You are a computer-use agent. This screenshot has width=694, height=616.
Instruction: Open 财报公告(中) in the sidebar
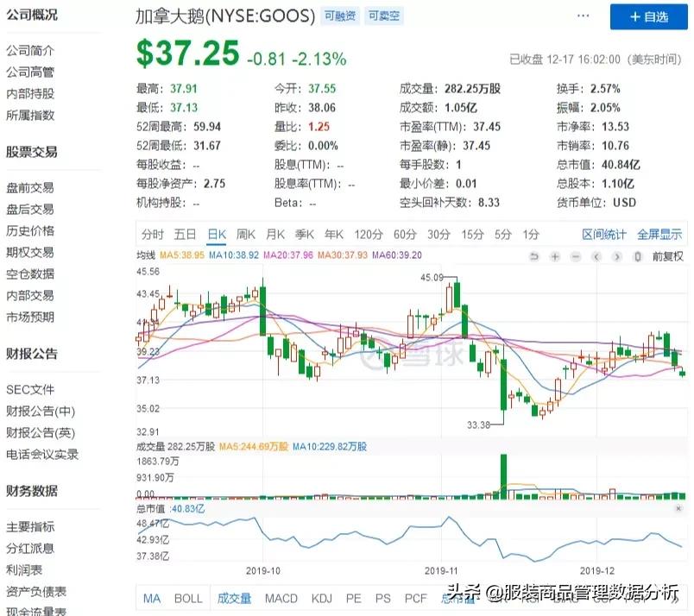(41, 412)
